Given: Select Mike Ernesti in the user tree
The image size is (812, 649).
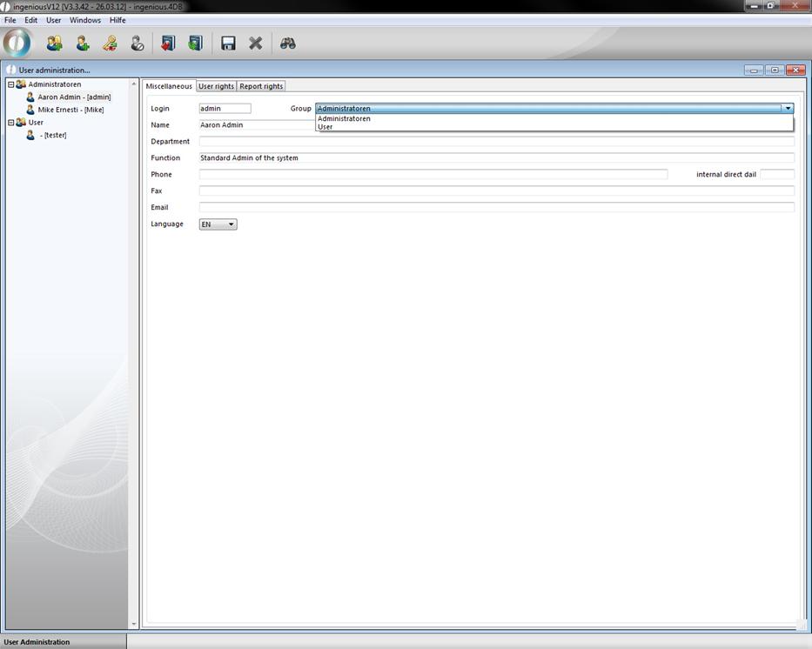Looking at the screenshot, I should [70, 110].
